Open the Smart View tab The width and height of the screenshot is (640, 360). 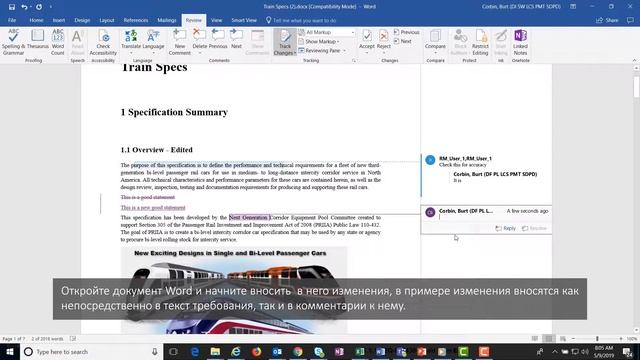coord(244,20)
